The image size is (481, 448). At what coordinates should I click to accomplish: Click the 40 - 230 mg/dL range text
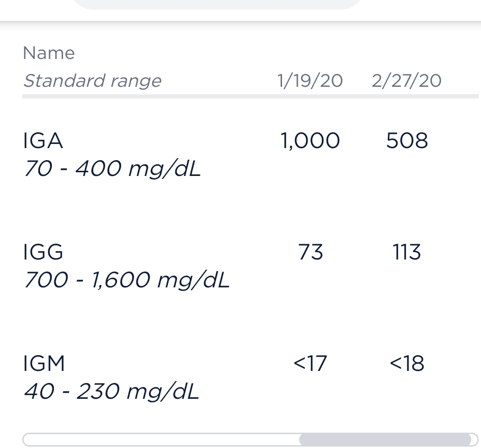[112, 391]
